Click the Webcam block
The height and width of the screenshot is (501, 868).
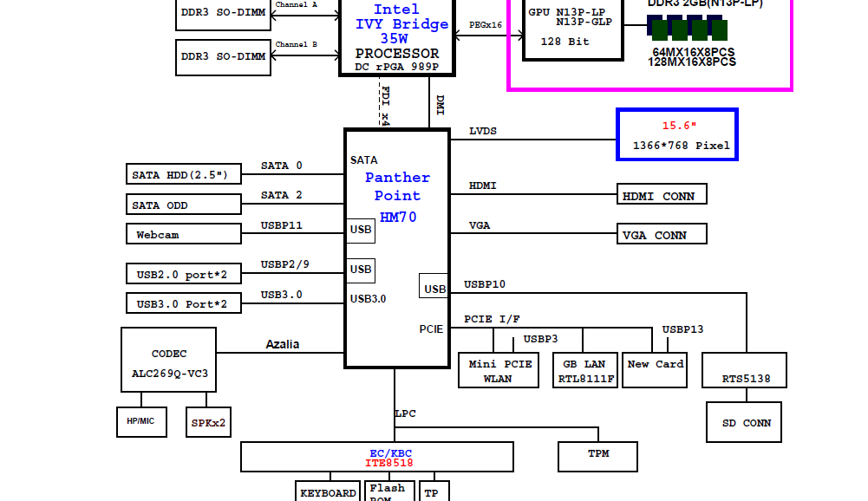[x=184, y=234]
